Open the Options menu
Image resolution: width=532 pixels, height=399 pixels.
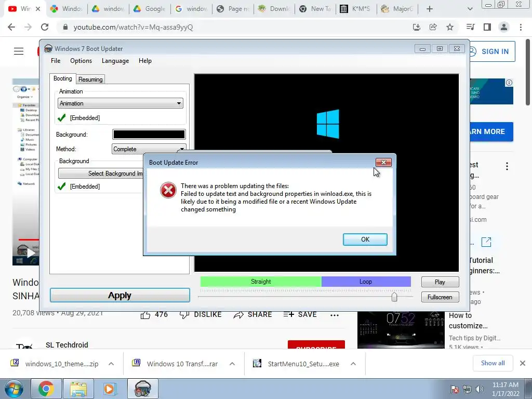81,61
